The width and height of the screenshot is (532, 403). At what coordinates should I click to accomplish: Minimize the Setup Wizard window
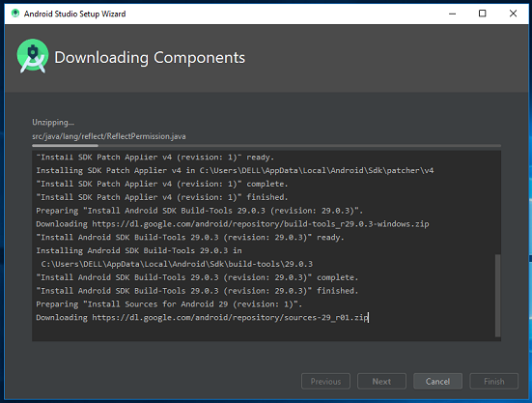click(x=452, y=14)
